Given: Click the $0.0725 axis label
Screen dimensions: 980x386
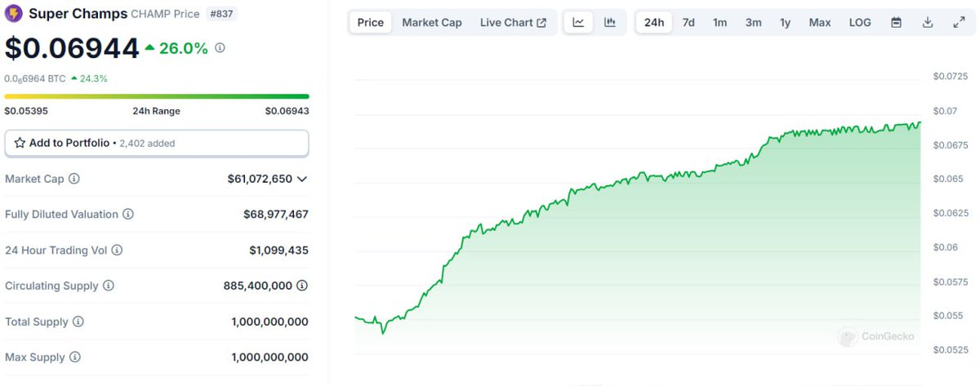Looking at the screenshot, I should [949, 76].
